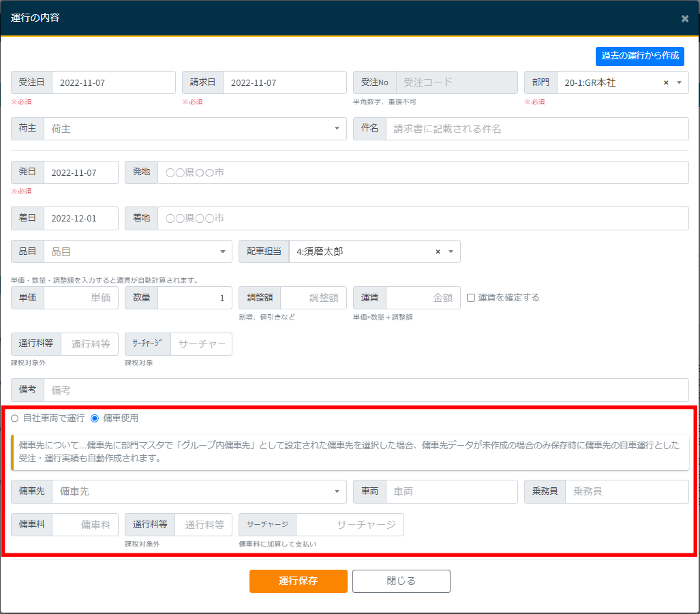Viewport: 700px width, 614px height.
Task: Select the 自社車両で運行 radio button
Action: pos(15,418)
